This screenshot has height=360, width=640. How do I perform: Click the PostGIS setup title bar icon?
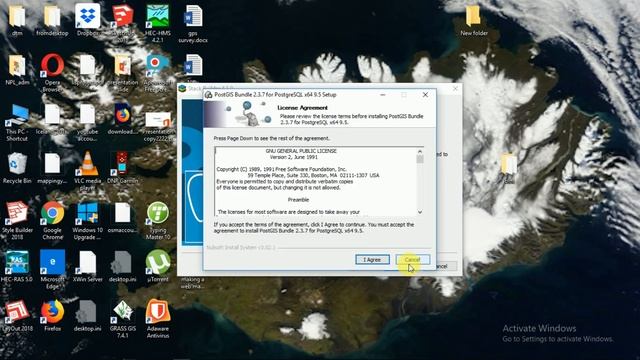(x=209, y=95)
